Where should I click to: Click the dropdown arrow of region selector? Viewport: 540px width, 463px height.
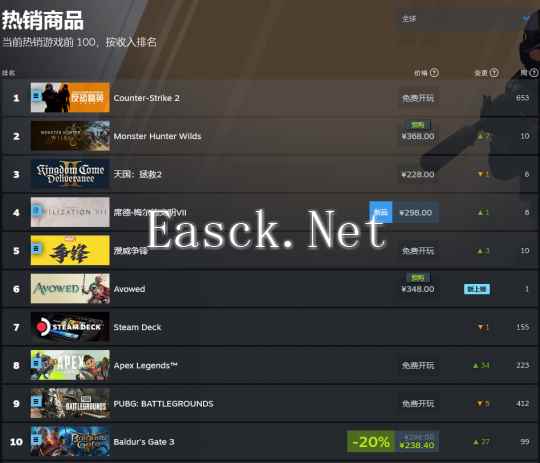[x=526, y=19]
